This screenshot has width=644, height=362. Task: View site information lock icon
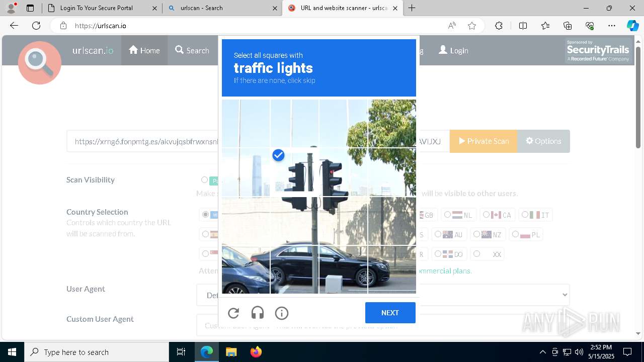[x=63, y=26]
